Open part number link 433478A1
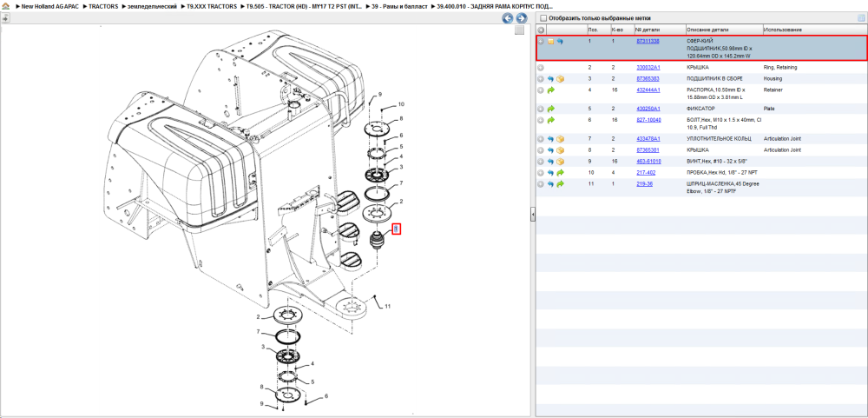The width and height of the screenshot is (868, 418). (648, 139)
